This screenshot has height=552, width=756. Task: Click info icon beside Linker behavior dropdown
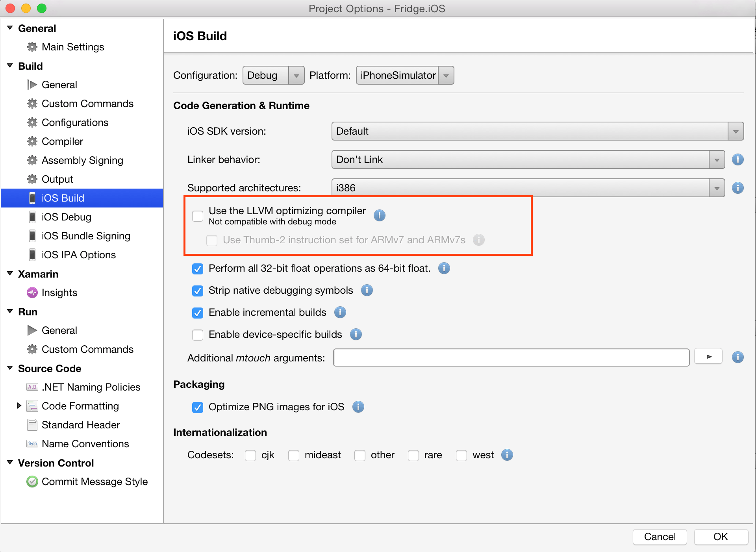737,159
